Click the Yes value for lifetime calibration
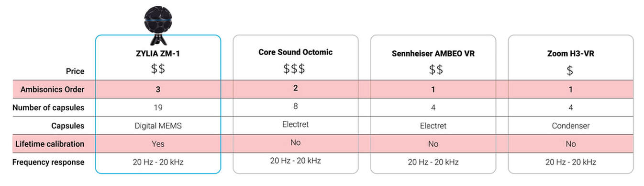The width and height of the screenshot is (644, 186). coord(158,144)
